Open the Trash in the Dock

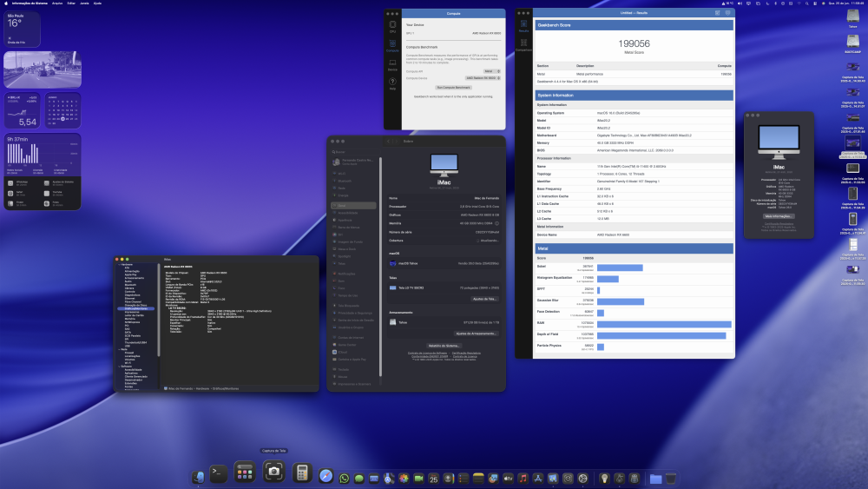tap(671, 479)
